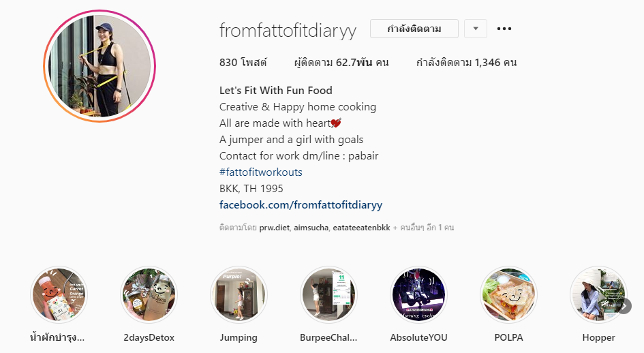
Task: Open mutual follower aimsucha profile
Action: point(311,228)
